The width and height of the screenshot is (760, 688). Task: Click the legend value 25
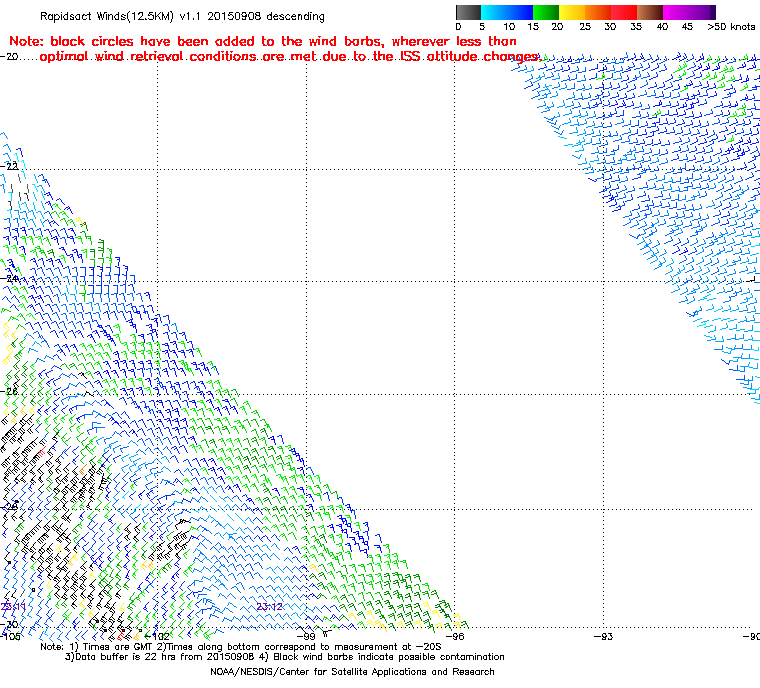(585, 27)
